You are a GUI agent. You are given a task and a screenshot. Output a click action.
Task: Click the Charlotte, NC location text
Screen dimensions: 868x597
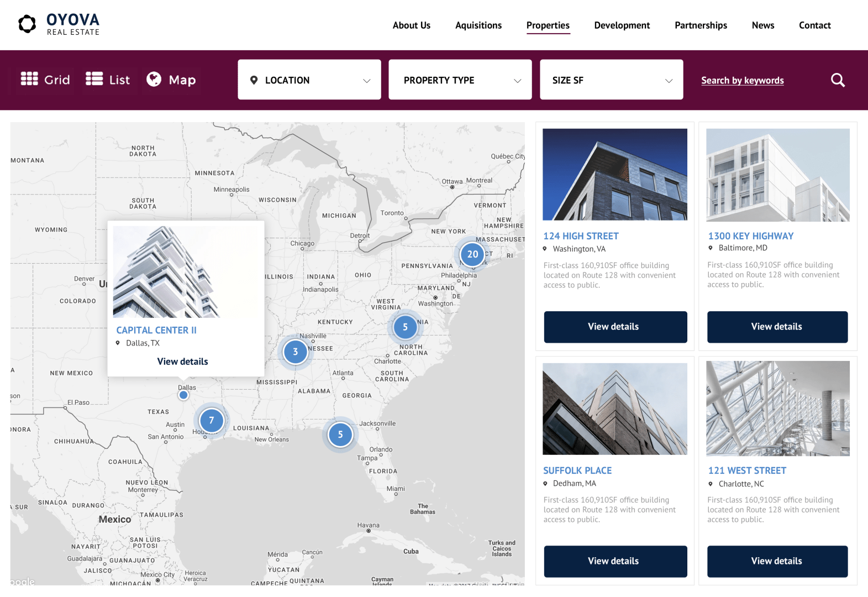point(741,484)
